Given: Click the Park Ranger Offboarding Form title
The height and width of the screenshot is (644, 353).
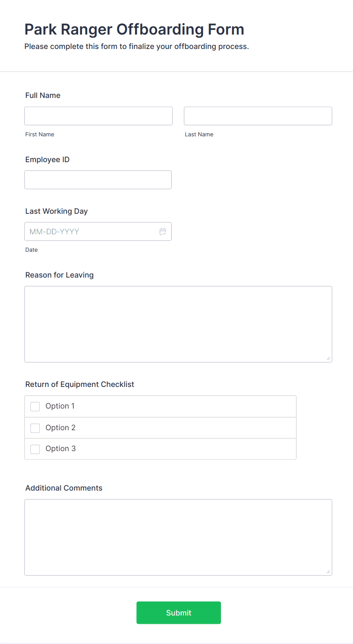Looking at the screenshot, I should coord(134,30).
